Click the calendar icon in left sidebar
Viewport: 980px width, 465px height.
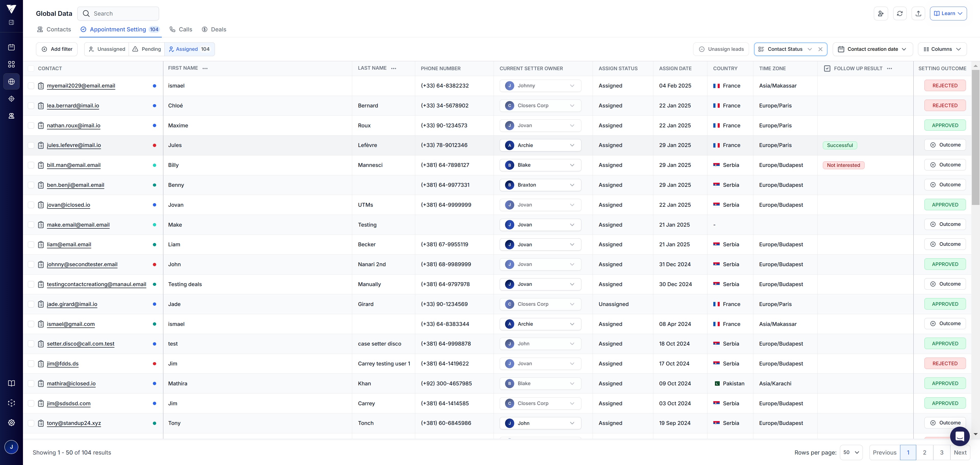[11, 47]
